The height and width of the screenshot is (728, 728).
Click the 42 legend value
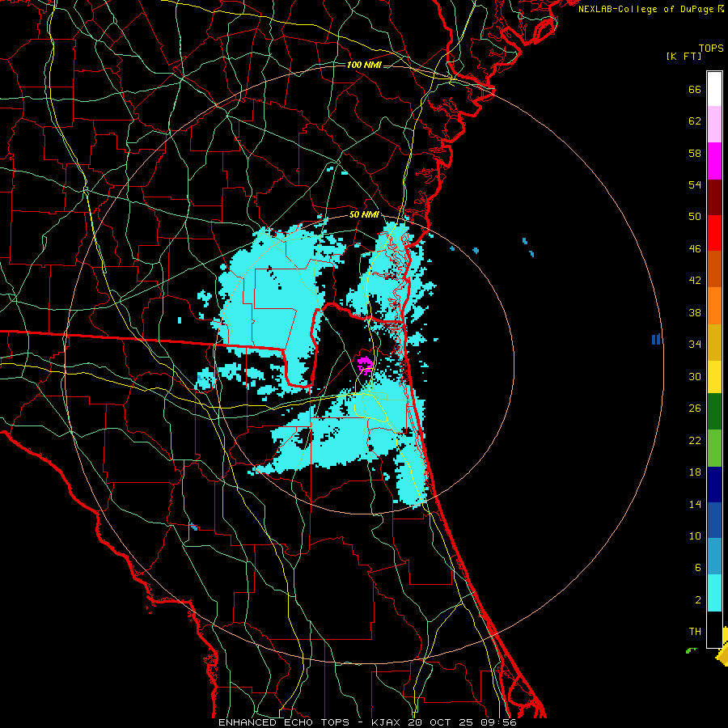click(x=695, y=281)
